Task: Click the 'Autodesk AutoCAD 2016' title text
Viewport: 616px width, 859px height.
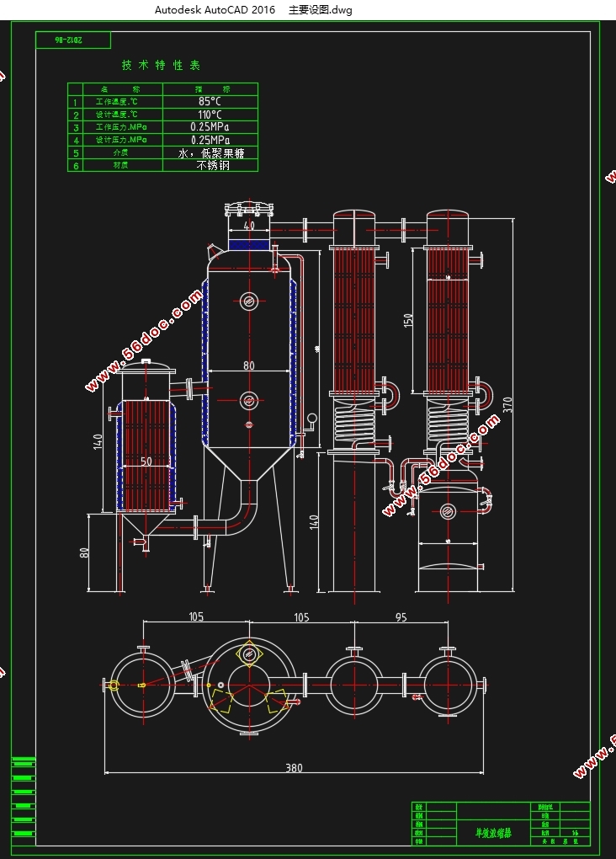Action: pos(215,10)
